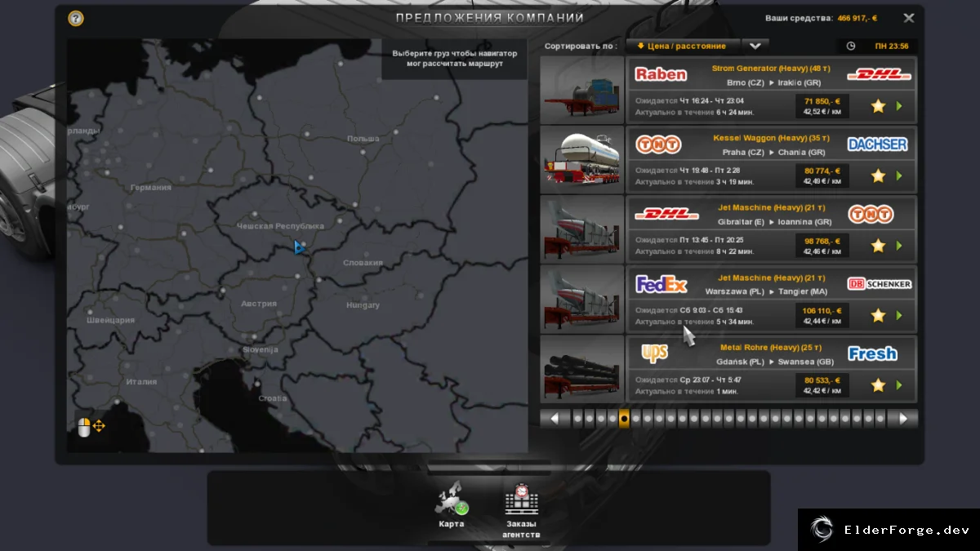This screenshot has height=551, width=980.
Task: Select the Kessel Waggon tank trailer thumbnail
Action: point(581,160)
